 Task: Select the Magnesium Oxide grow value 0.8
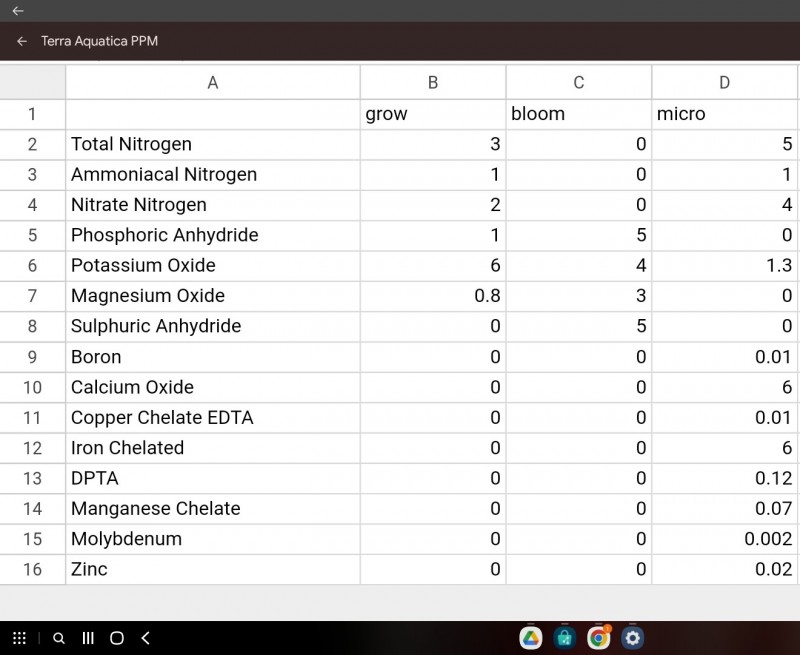point(433,296)
